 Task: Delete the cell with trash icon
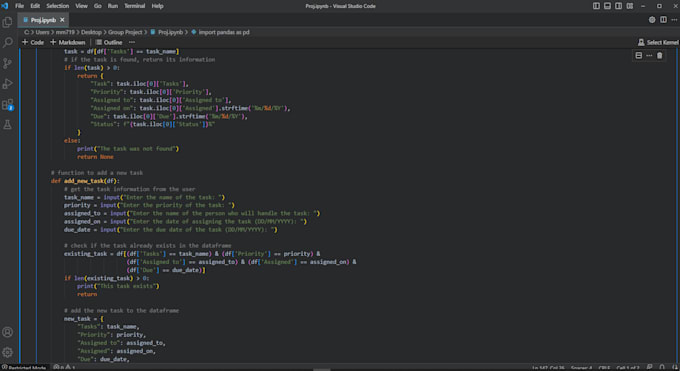(x=660, y=56)
